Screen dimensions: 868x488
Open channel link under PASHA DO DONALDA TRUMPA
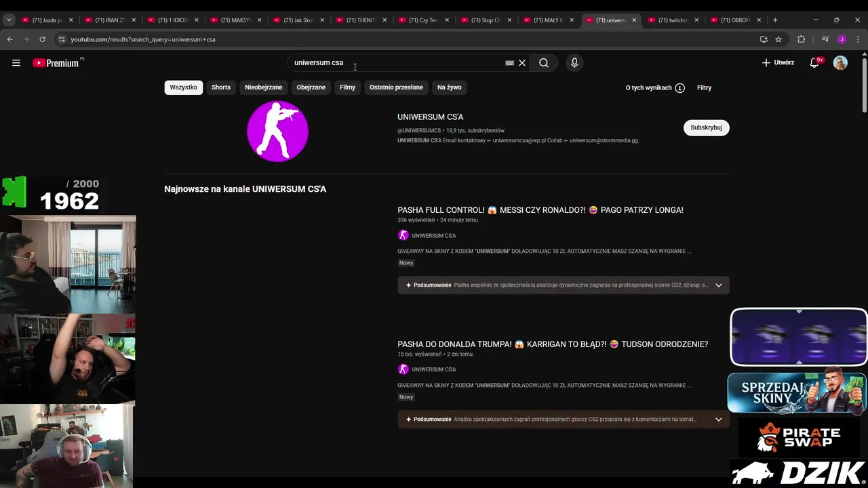click(x=433, y=369)
